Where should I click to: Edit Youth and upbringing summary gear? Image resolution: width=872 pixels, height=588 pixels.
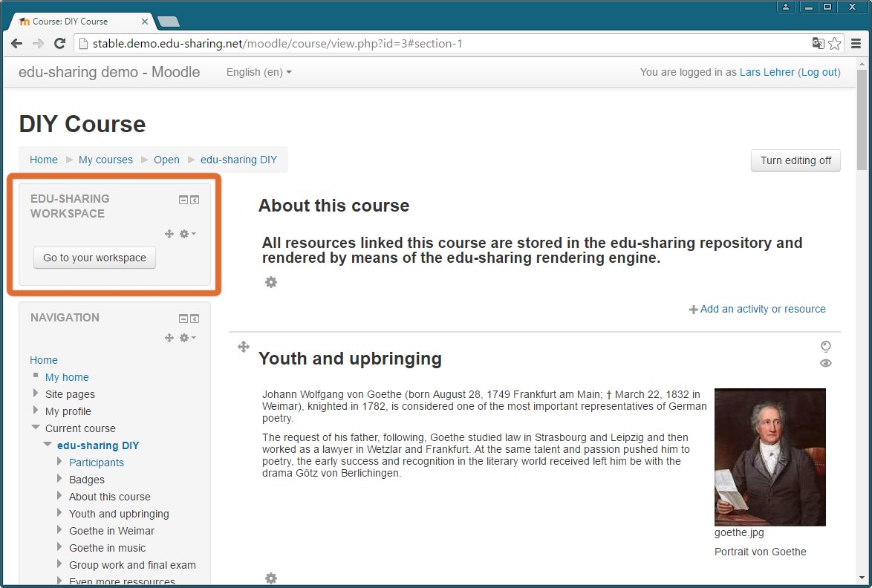point(271,578)
